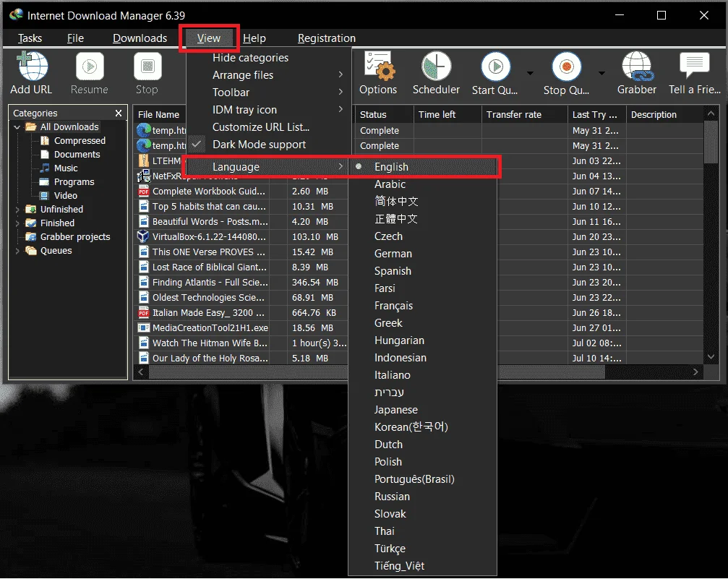728x579 pixels.
Task: Click Hide categories menu entry
Action: click(268, 58)
